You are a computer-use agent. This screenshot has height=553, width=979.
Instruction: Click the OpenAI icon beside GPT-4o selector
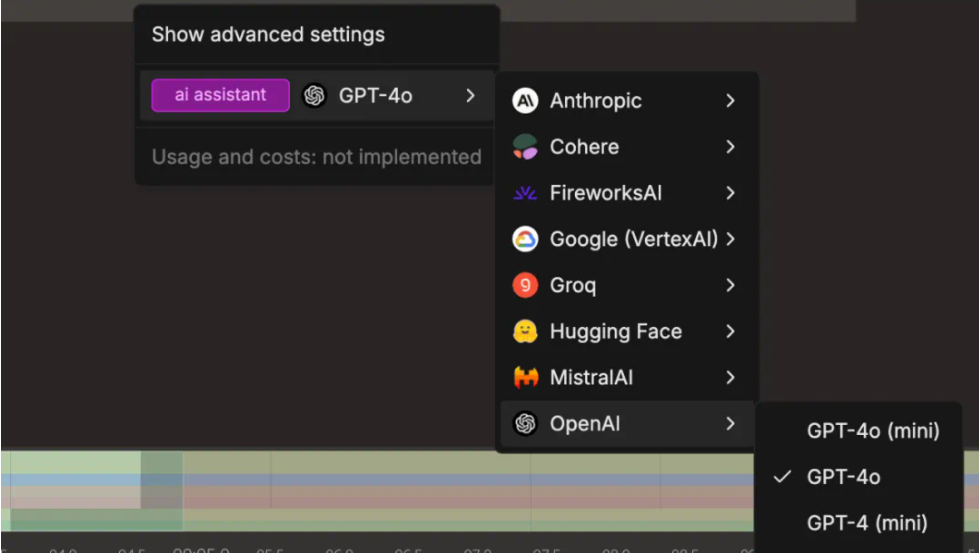coord(315,95)
